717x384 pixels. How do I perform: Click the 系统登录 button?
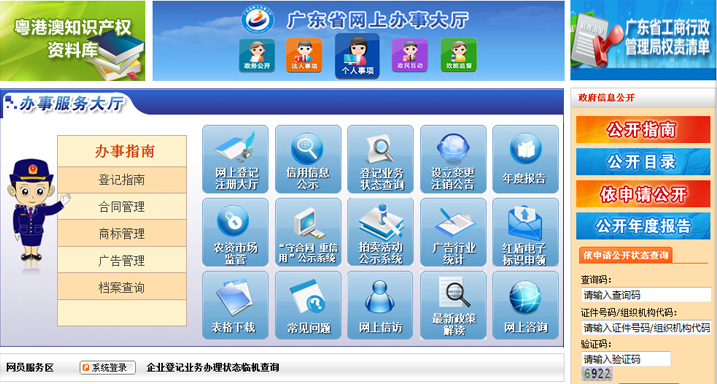107,368
